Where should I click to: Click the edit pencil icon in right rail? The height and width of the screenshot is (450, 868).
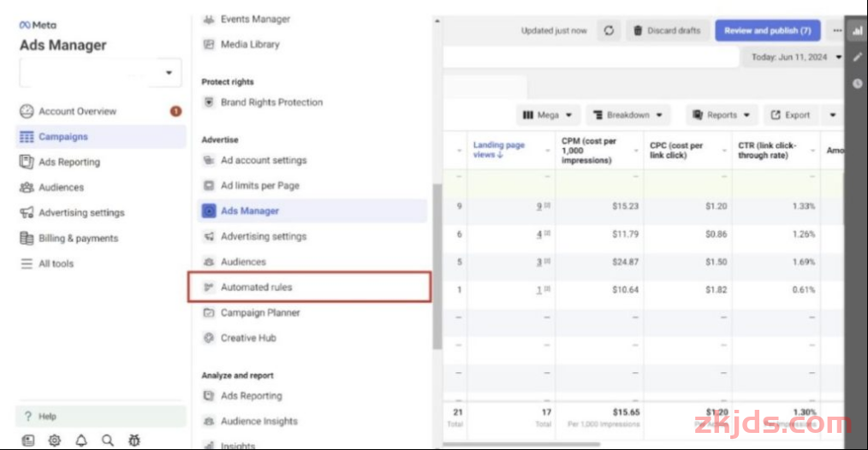pyautogui.click(x=858, y=57)
